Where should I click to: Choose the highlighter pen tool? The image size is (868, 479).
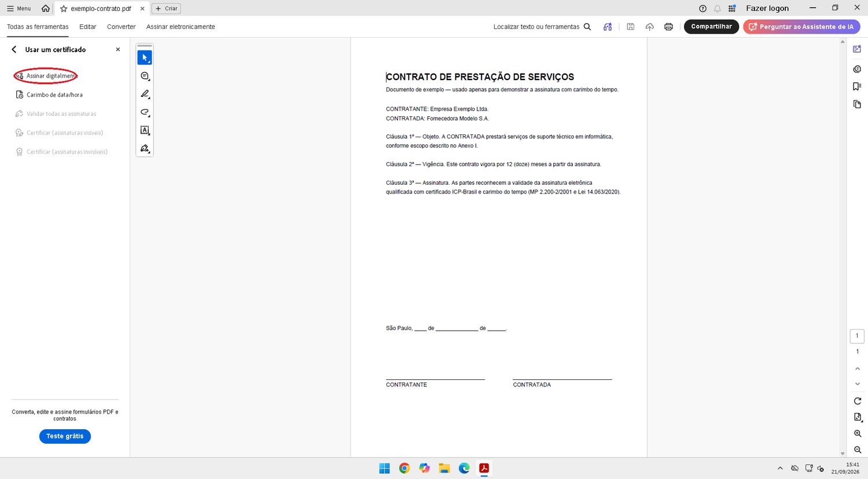pyautogui.click(x=145, y=94)
